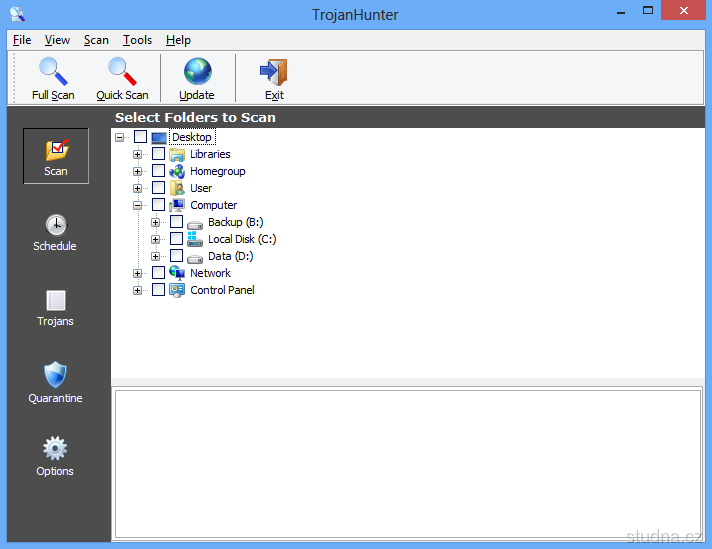Check the Local Disk (C:) checkbox

point(177,239)
